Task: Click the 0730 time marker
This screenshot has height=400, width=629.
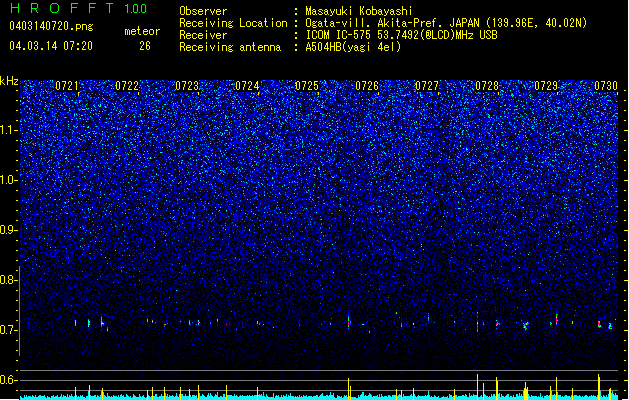Action: 606,86
